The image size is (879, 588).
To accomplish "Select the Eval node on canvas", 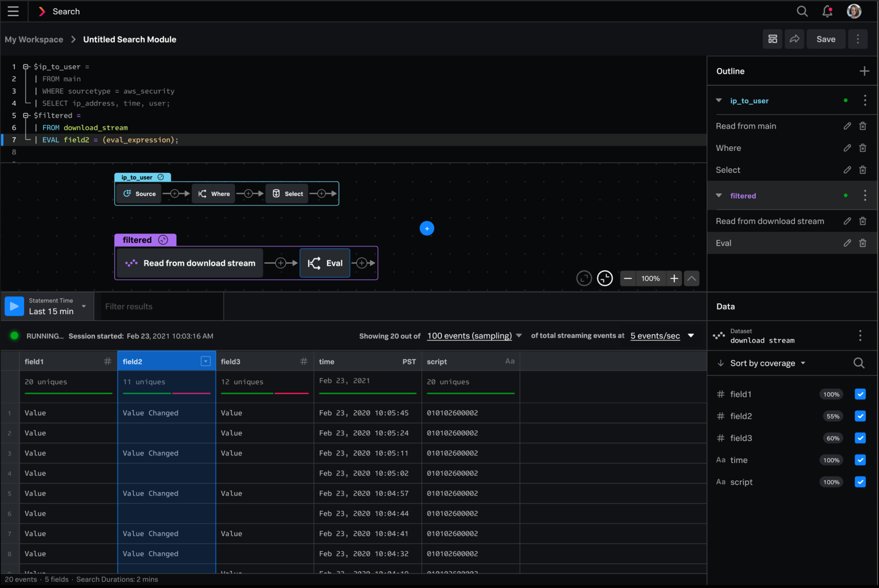I will tap(325, 263).
